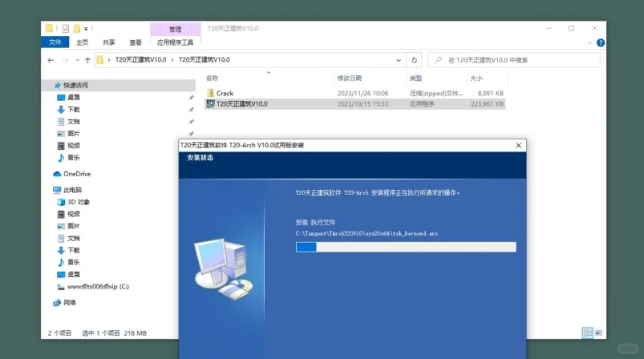The width and height of the screenshot is (644, 359).
Task: Open 3D 对象 under 此电脑
Action: click(79, 202)
